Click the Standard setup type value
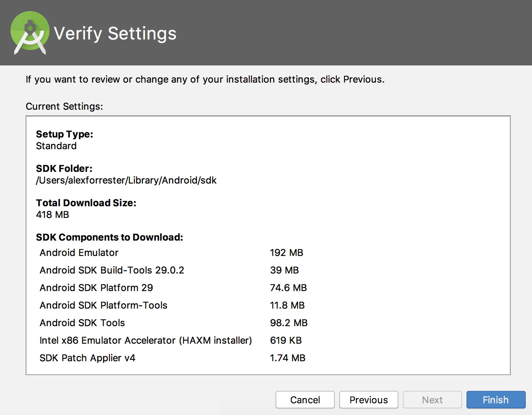532x415 pixels. [x=56, y=146]
